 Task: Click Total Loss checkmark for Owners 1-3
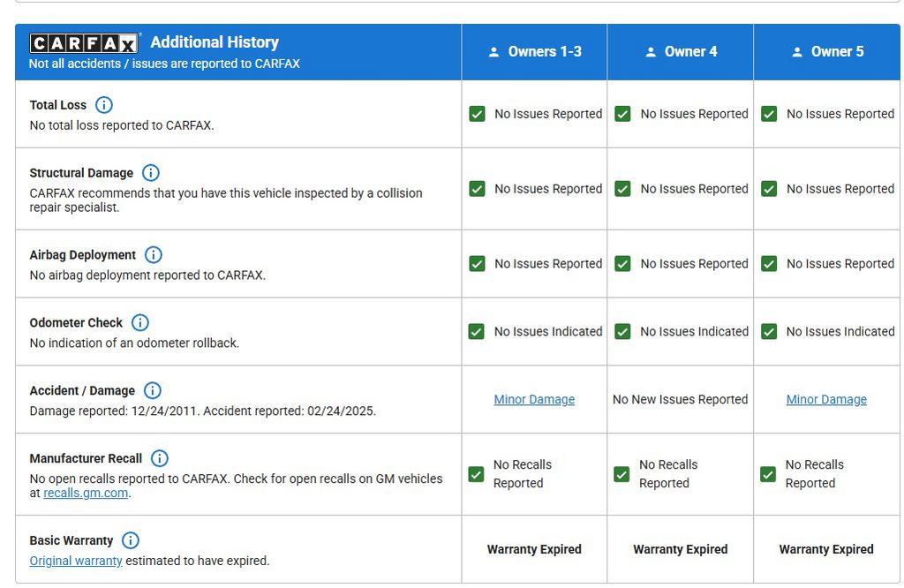pyautogui.click(x=477, y=114)
